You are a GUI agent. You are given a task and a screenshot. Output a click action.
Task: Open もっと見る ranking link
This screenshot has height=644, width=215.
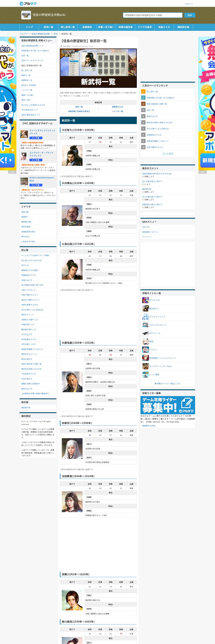coord(168,154)
